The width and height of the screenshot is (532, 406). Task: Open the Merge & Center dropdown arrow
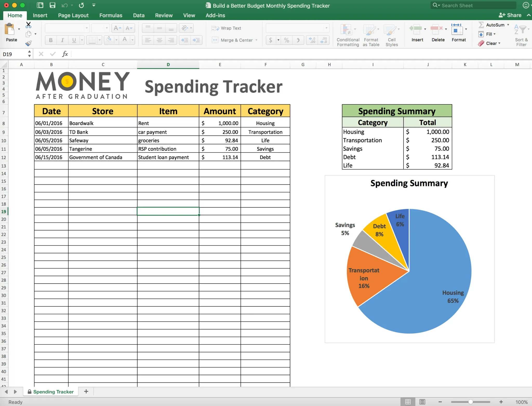click(x=256, y=40)
